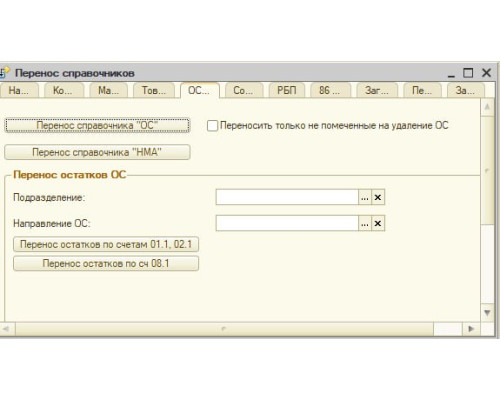Screen dimensions: 500x400
Task: Click the 'Перенос справочника "НМА"' button
Action: coord(97,152)
